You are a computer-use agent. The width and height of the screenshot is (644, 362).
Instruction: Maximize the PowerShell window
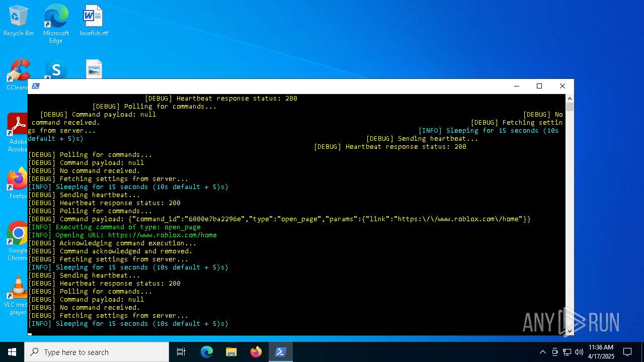[x=539, y=86]
